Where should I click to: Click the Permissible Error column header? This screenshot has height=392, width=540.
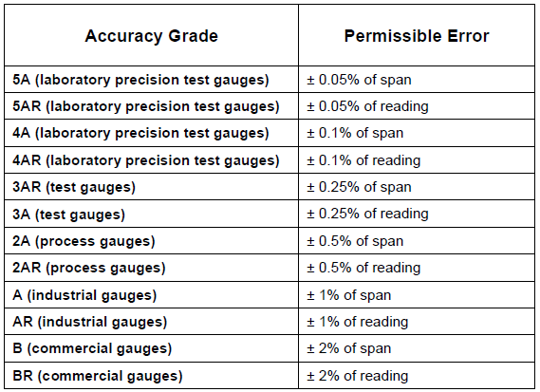point(417,35)
